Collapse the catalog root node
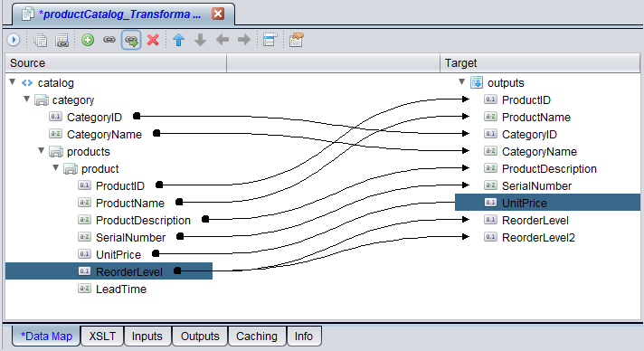 click(13, 82)
